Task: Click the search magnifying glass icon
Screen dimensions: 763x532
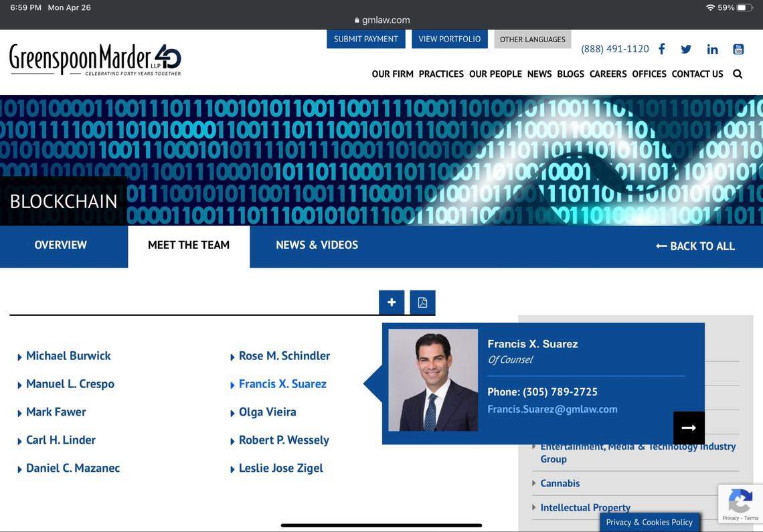Action: click(738, 74)
